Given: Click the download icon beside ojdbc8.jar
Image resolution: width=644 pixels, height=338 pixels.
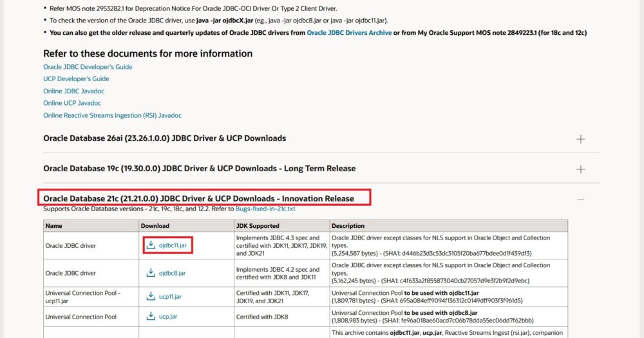Looking at the screenshot, I should point(151,273).
